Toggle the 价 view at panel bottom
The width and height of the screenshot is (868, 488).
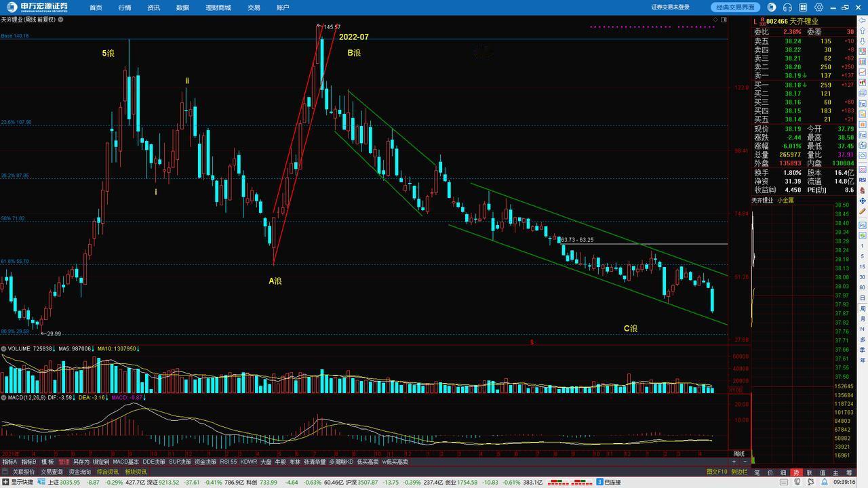pyautogui.click(x=770, y=472)
